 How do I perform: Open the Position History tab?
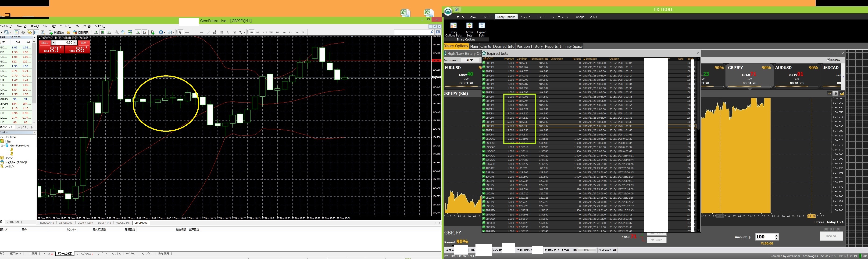click(529, 46)
